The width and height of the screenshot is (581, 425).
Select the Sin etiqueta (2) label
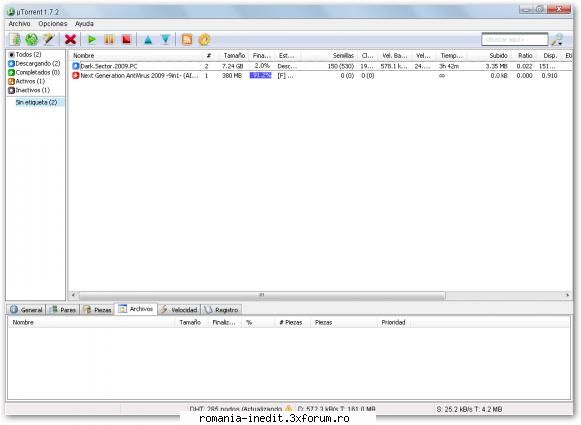(x=36, y=102)
